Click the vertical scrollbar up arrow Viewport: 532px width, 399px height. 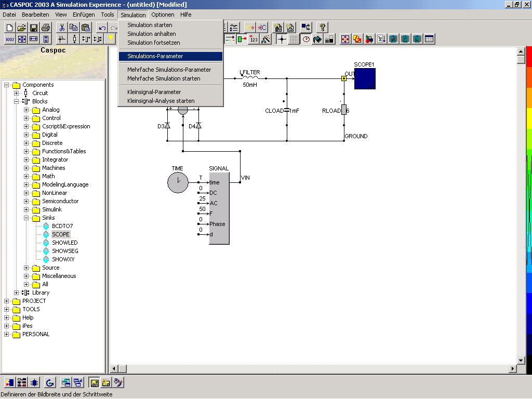[x=521, y=51]
